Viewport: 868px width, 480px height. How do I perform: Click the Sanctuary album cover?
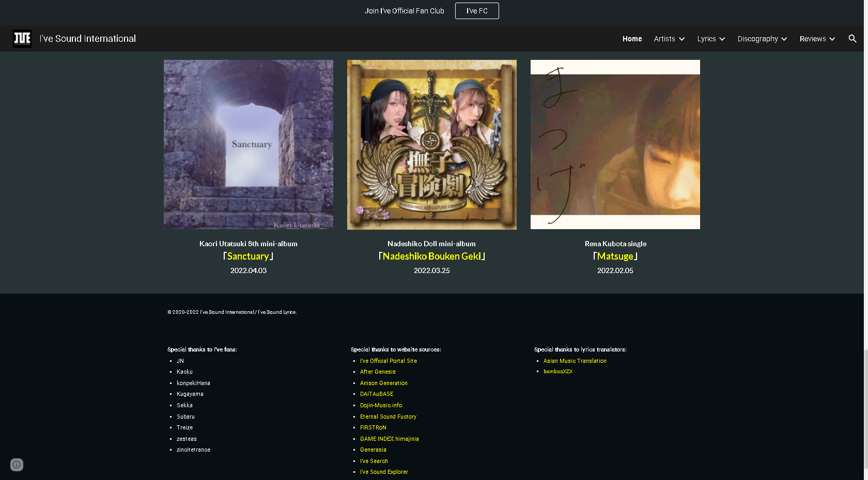pyautogui.click(x=249, y=145)
